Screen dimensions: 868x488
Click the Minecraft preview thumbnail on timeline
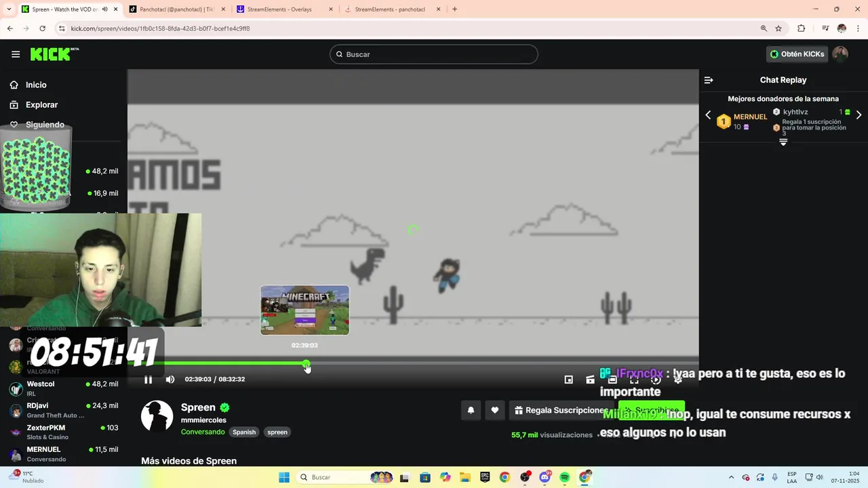305,310
